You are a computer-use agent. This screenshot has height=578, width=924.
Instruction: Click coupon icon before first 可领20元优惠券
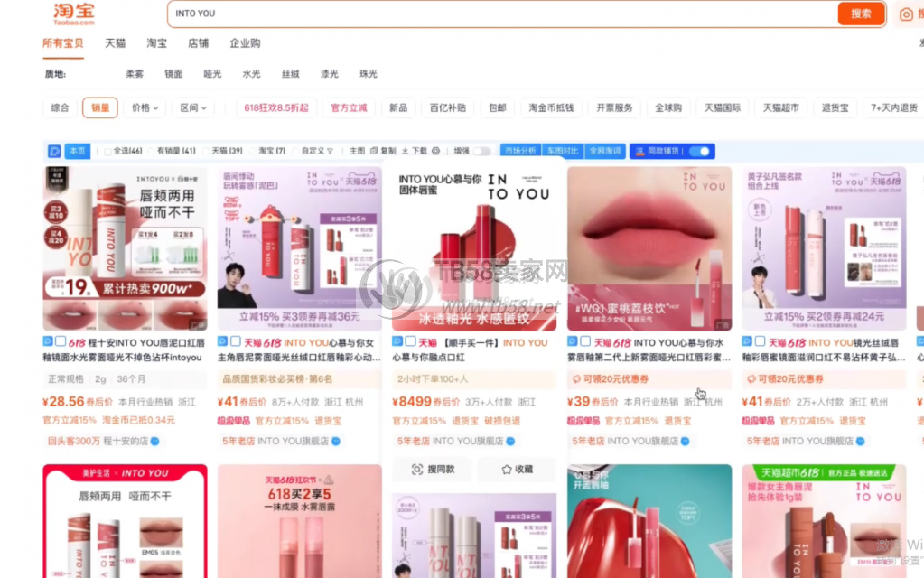(576, 378)
